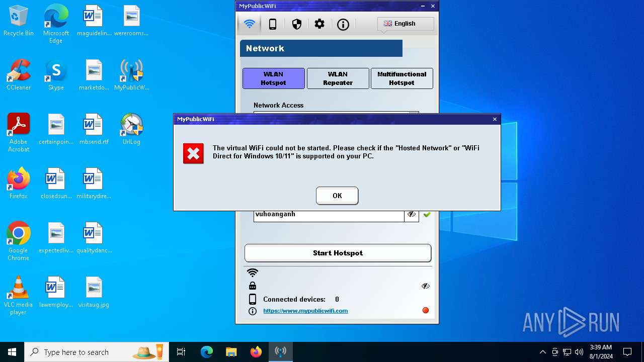Open the Windows Start menu
This screenshot has height=362, width=644.
coord(12,352)
